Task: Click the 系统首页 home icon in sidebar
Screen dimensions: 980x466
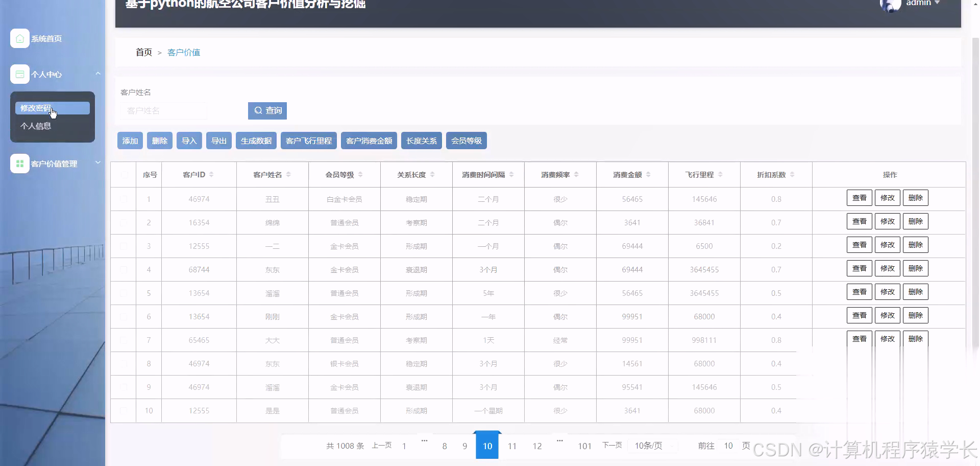Action: pyautogui.click(x=19, y=38)
